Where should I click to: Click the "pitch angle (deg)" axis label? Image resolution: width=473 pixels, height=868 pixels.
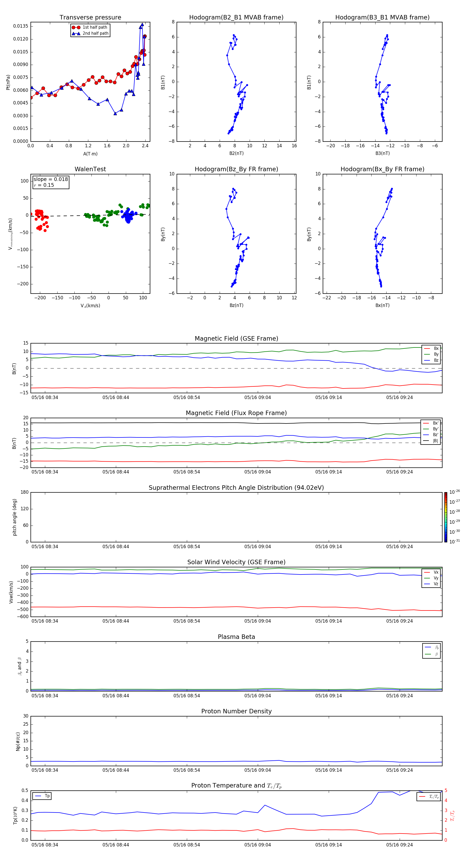(14, 517)
